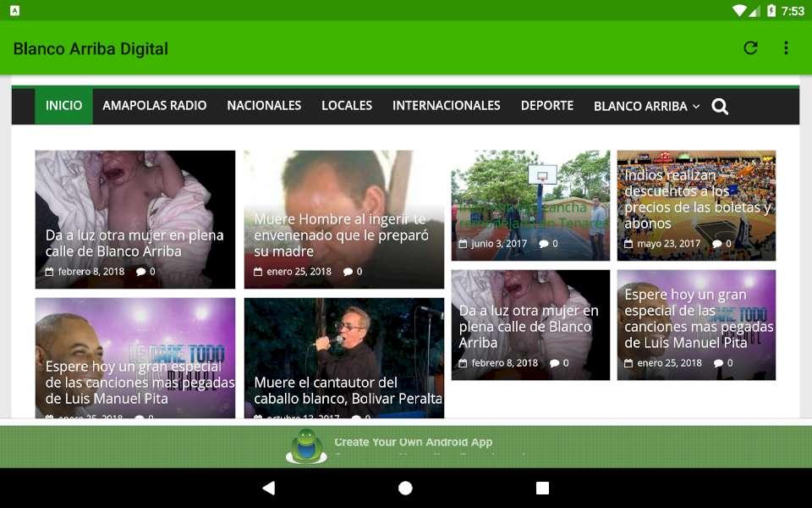This screenshot has height=508, width=812.
Task: Open the search magnifier in navigation bar
Action: 720,107
